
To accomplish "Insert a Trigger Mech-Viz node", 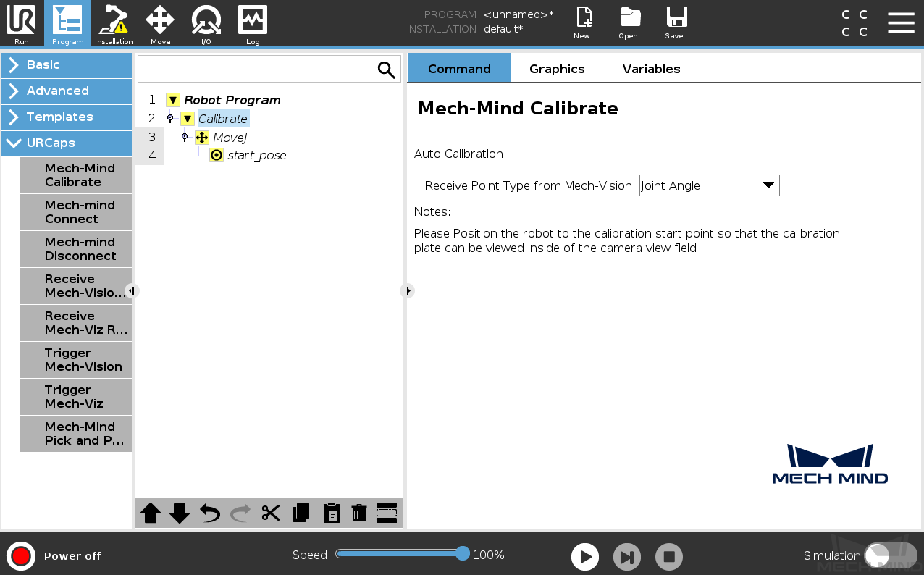I will pos(75,397).
